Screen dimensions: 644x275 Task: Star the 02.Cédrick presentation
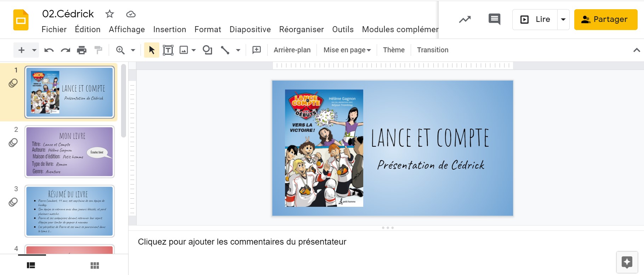click(110, 14)
